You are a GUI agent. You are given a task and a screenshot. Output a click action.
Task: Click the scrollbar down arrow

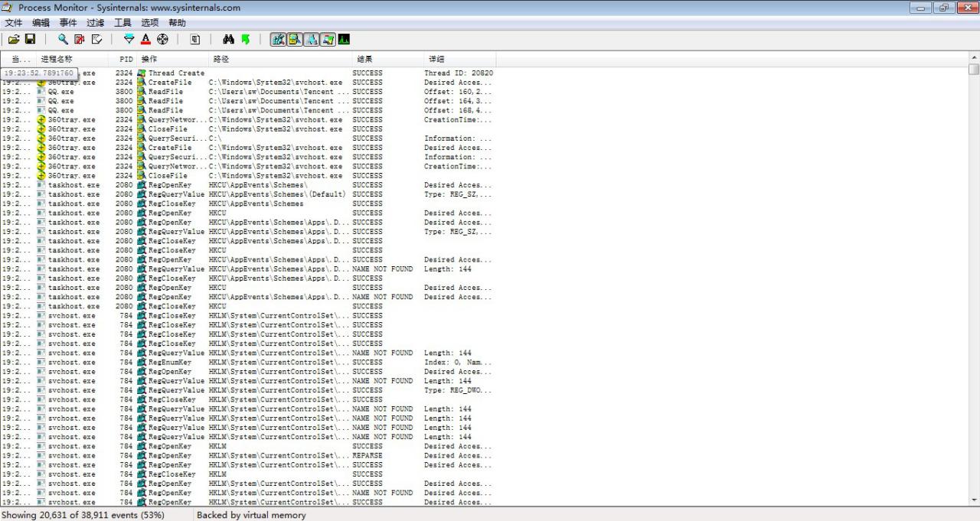[x=974, y=500]
